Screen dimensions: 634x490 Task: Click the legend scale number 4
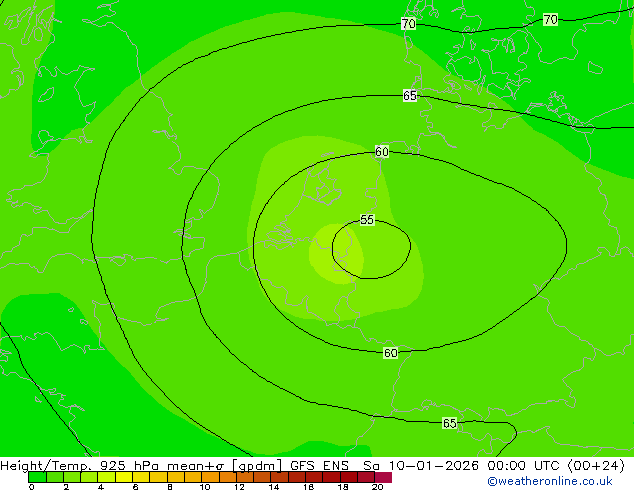click(x=101, y=487)
